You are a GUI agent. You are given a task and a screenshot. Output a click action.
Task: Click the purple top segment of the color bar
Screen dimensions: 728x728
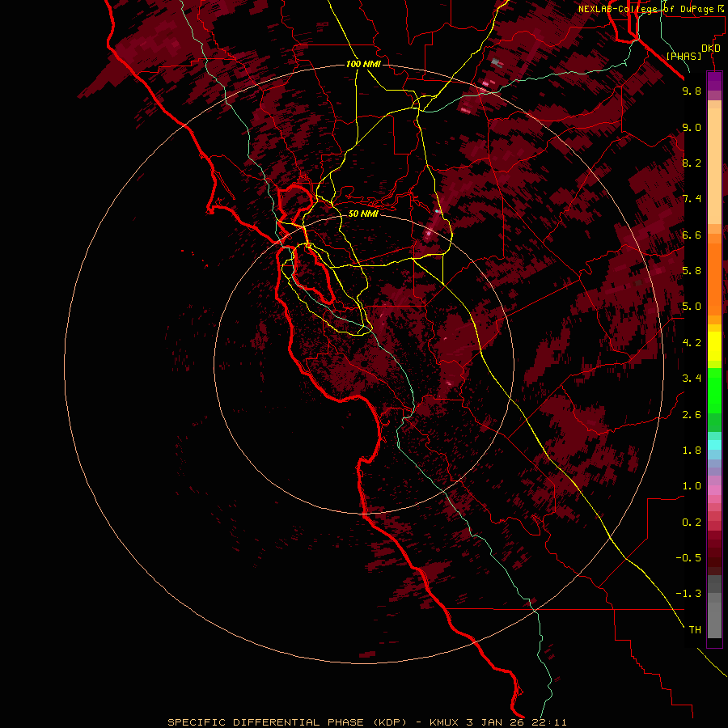tap(714, 82)
